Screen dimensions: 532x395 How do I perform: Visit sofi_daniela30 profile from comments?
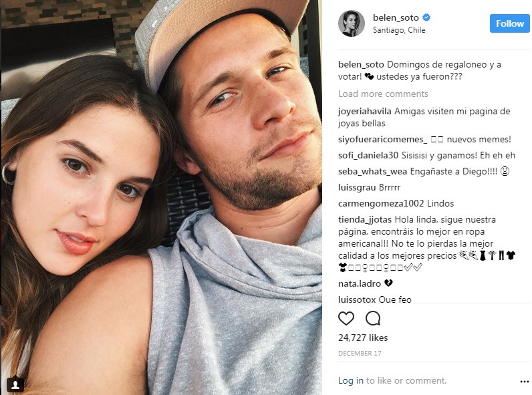(368, 155)
